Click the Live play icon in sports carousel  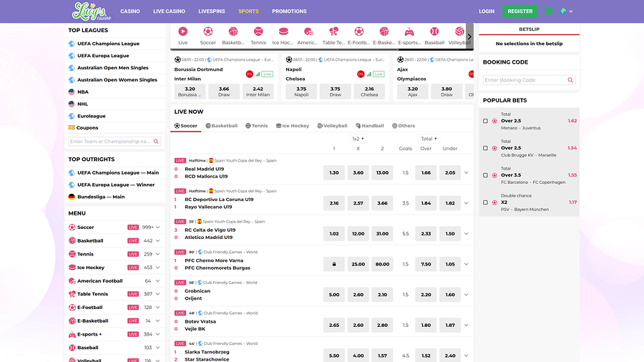183,31
